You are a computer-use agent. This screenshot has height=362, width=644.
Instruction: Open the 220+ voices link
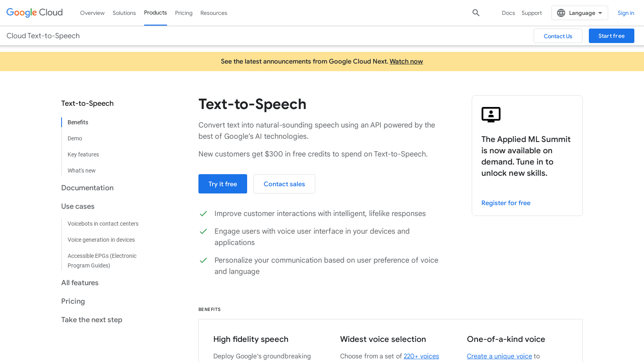[x=421, y=356]
